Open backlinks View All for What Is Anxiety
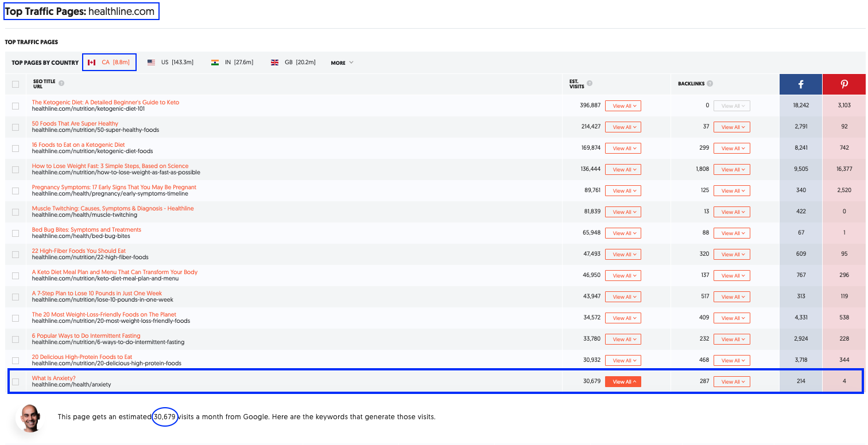The image size is (868, 445). click(x=731, y=381)
